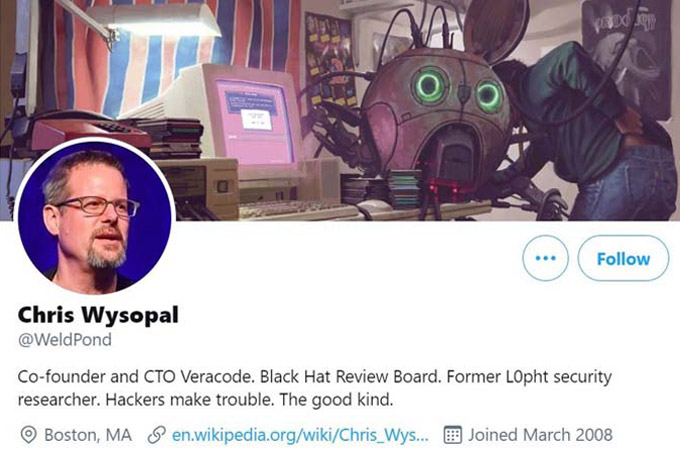Open Chris Wysopal's circular profile photo

coord(95,216)
